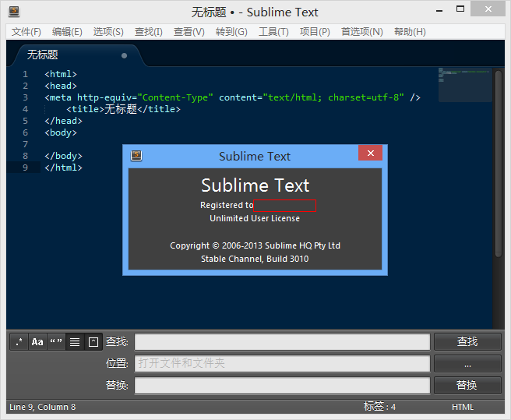The height and width of the screenshot is (420, 511).
Task: Toggle regular expression search option
Action: pos(19,342)
